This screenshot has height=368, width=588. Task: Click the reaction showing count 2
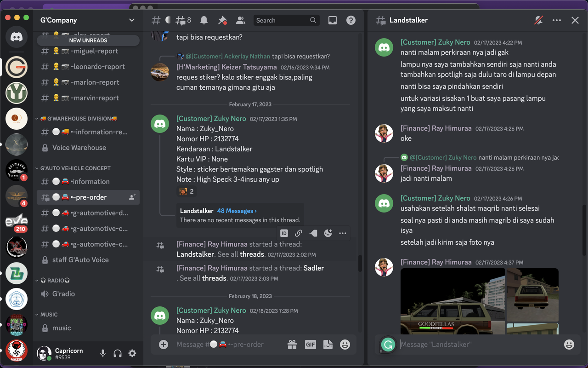coord(187,191)
